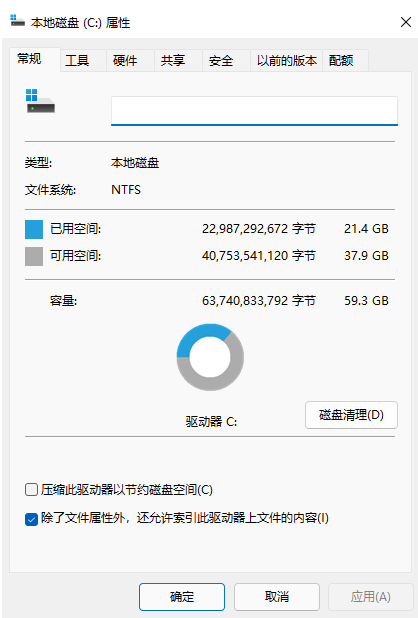The height and width of the screenshot is (618, 418).
Task: Click the 磁盘清理 button
Action: tap(351, 415)
